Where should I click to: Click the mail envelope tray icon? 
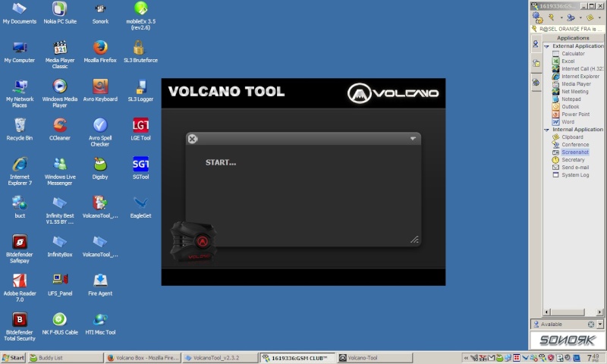coord(491,358)
